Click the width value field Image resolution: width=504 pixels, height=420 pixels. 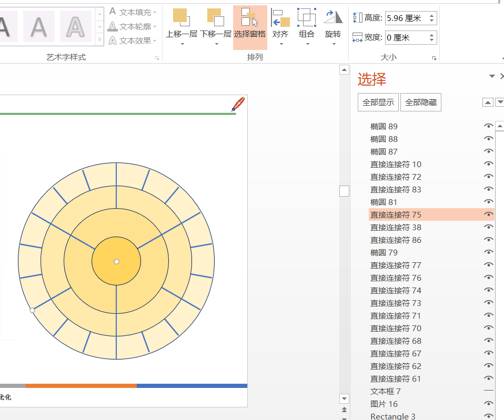click(407, 37)
